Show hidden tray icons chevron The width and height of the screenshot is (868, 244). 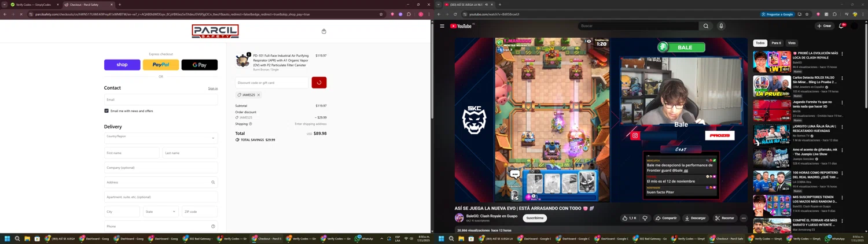(381, 238)
